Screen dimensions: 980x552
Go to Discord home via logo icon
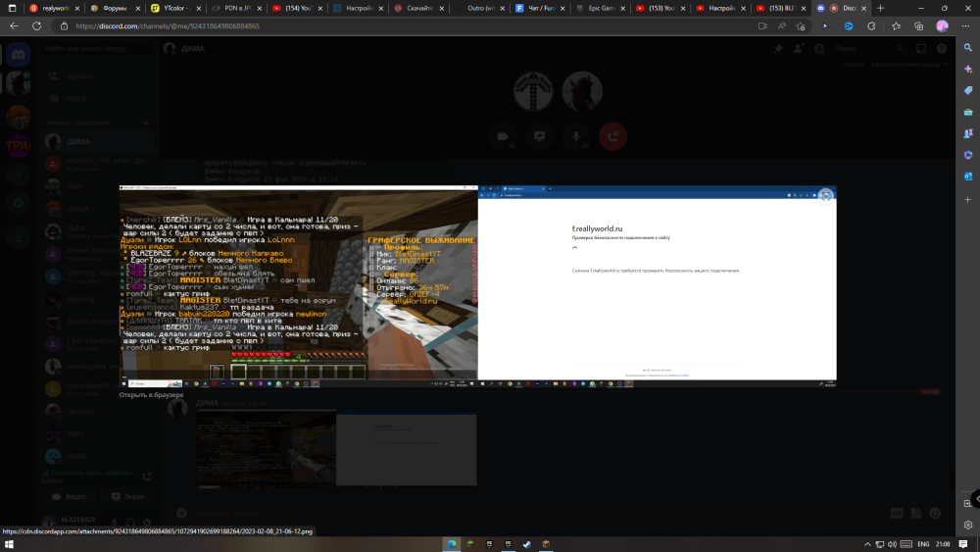18,55
